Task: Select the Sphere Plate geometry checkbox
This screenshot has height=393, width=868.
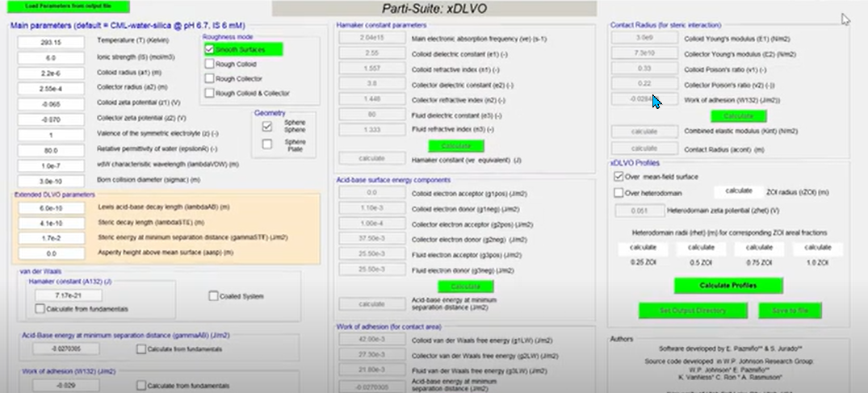Action: [x=266, y=144]
